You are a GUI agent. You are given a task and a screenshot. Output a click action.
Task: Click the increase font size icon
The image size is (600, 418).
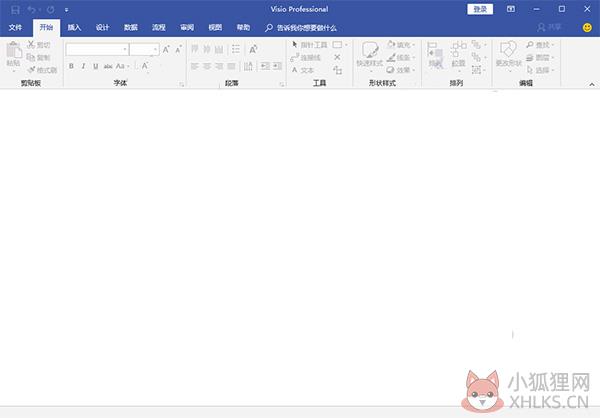coord(166,49)
